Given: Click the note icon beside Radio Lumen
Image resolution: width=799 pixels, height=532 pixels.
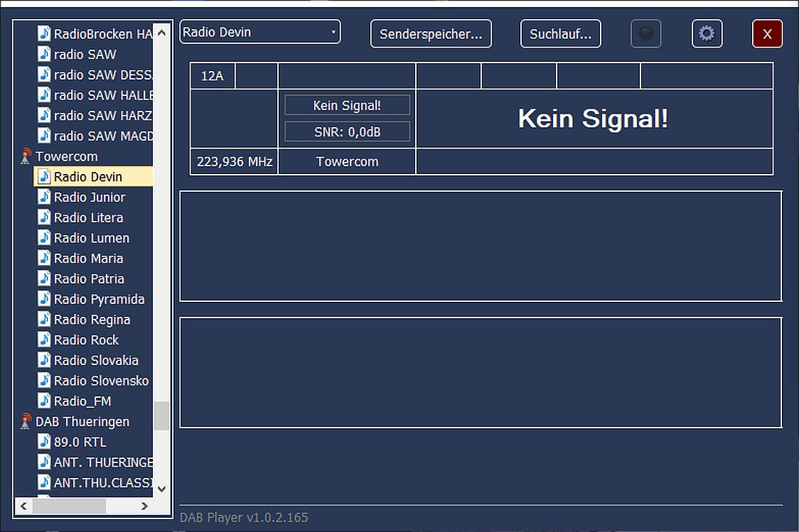Looking at the screenshot, I should tap(44, 238).
